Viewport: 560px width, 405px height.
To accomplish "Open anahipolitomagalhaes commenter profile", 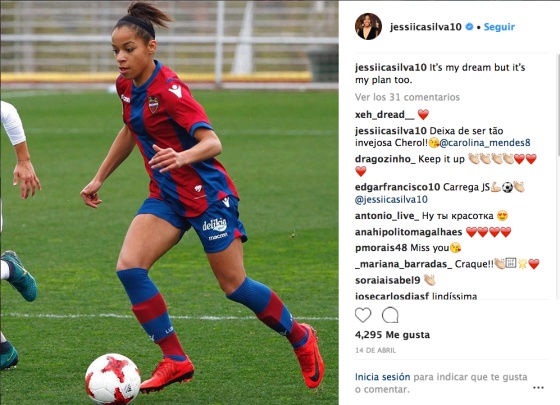I will 409,232.
